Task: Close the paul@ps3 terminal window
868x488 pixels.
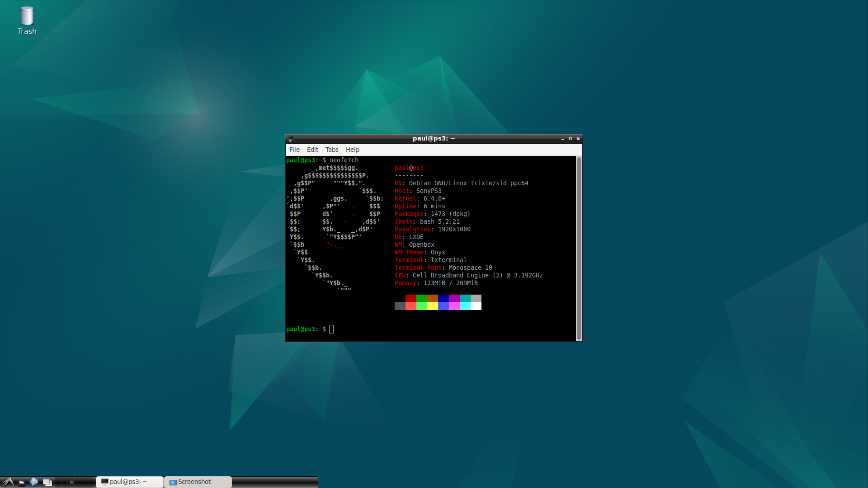Action: pos(578,139)
